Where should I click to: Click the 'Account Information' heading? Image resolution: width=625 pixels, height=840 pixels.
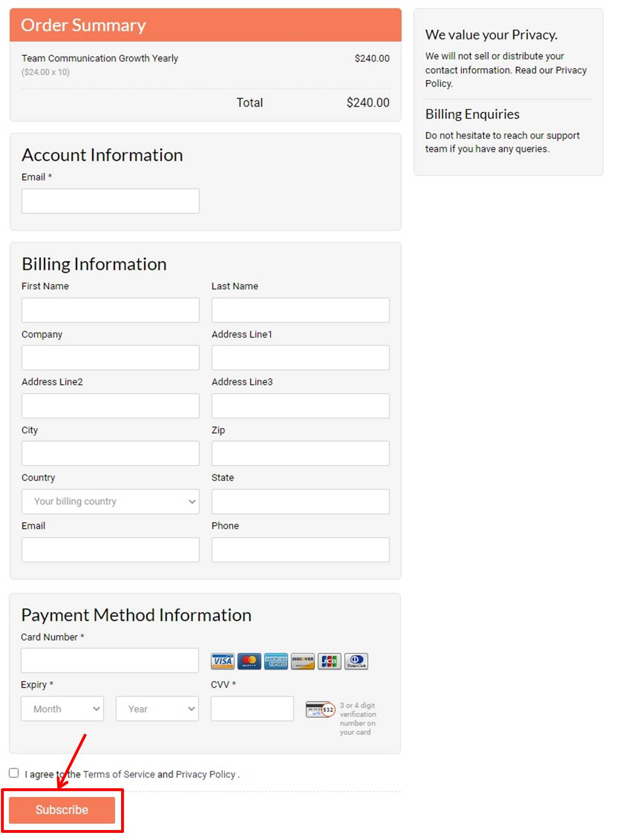[x=102, y=155]
